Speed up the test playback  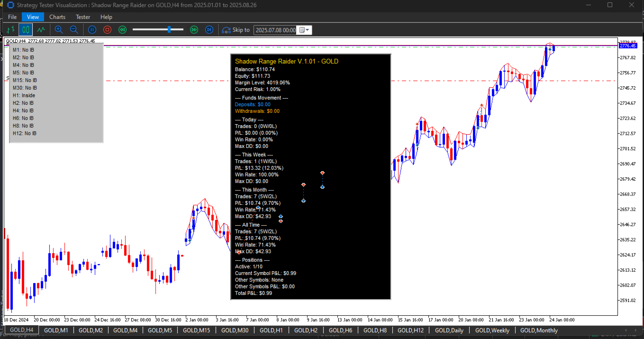(194, 30)
